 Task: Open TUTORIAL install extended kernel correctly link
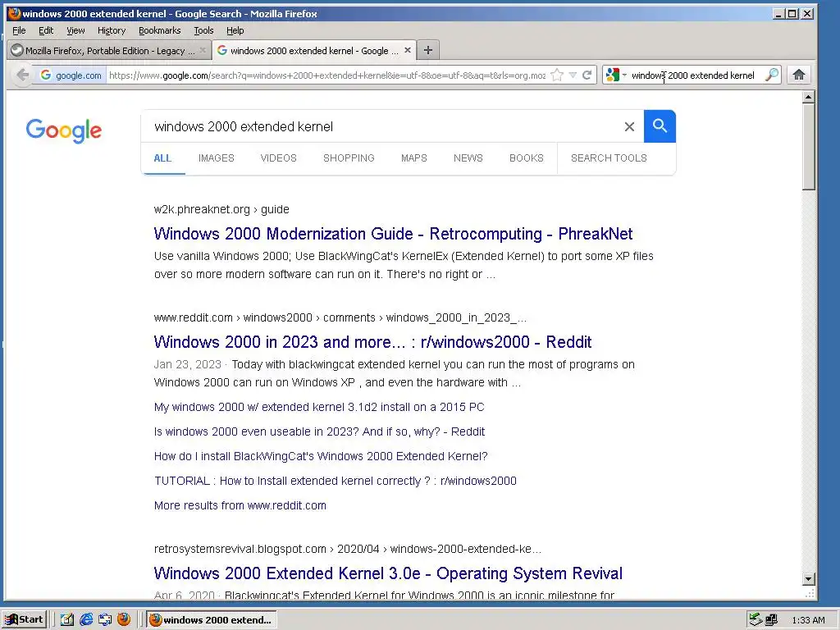tap(336, 481)
